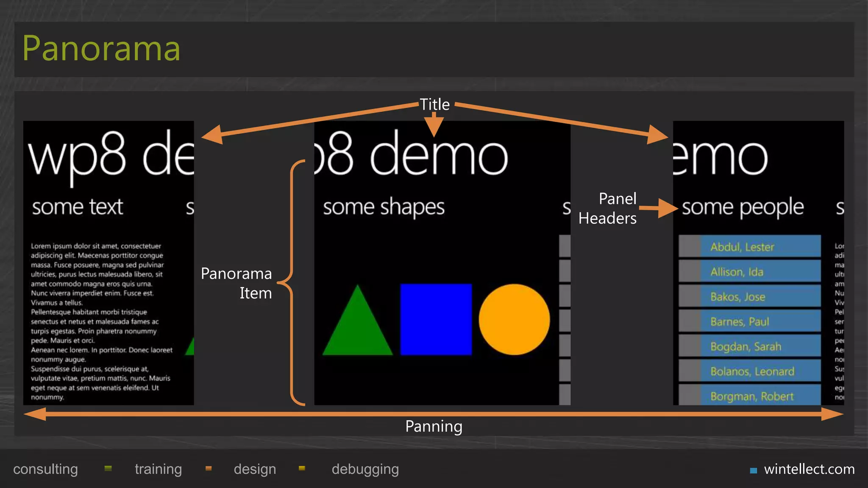Click the blue square beside wintellect.com

(x=753, y=470)
